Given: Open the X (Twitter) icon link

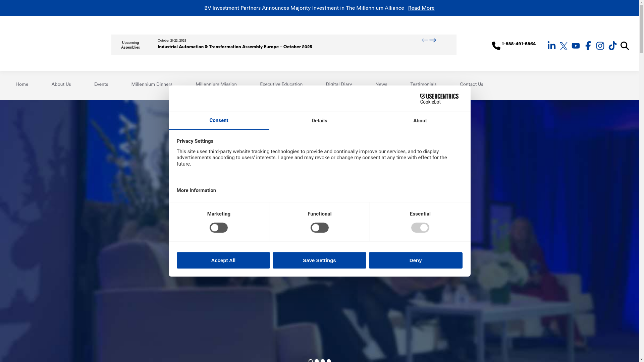Looking at the screenshot, I should (x=564, y=46).
